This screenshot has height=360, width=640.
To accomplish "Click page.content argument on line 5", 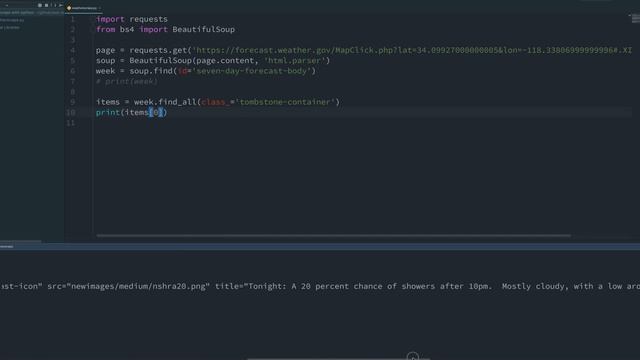I will pyautogui.click(x=225, y=60).
